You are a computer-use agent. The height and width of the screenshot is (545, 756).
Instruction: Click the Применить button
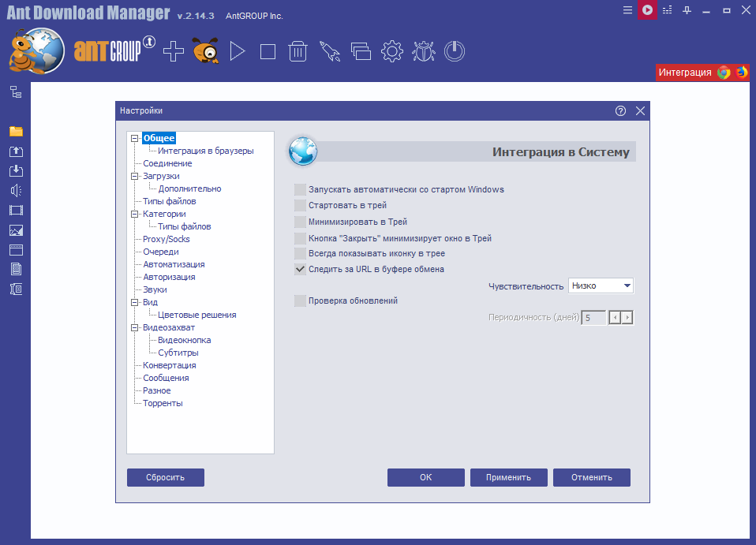(509, 477)
